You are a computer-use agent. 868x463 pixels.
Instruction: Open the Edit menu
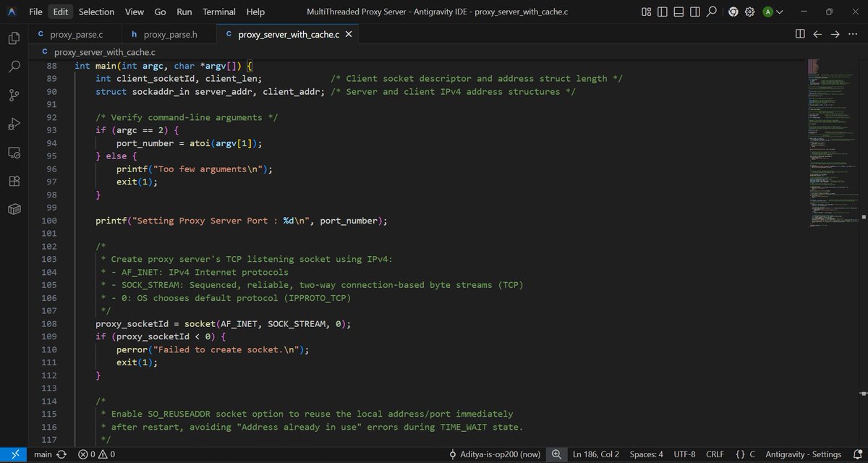click(60, 12)
